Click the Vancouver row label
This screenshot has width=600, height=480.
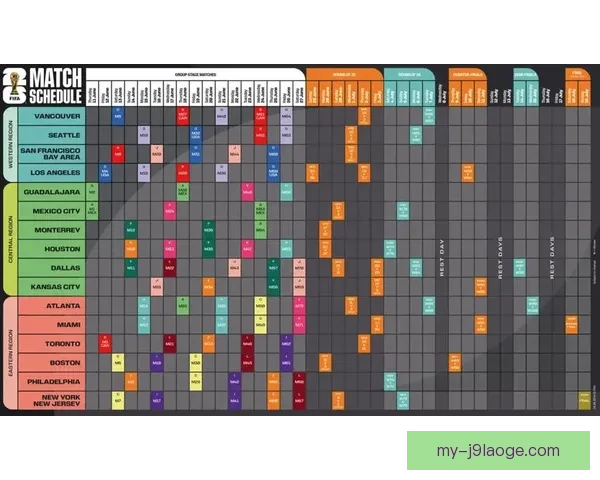pos(51,116)
